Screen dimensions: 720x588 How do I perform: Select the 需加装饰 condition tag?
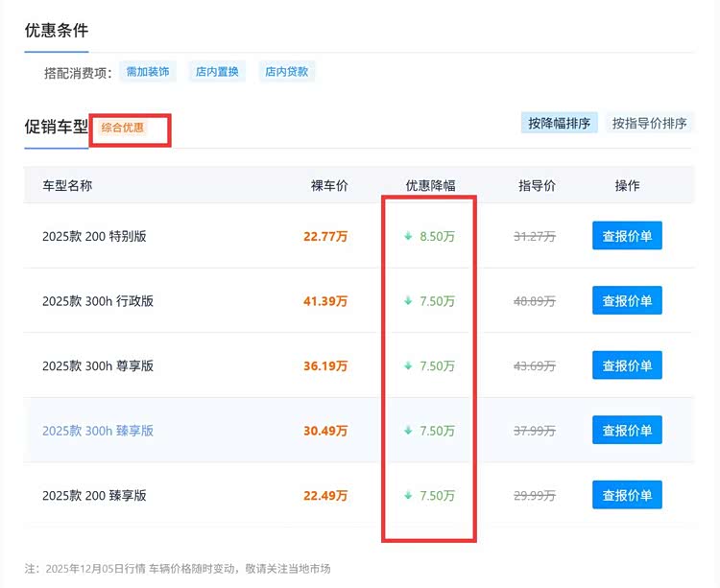tap(148, 72)
